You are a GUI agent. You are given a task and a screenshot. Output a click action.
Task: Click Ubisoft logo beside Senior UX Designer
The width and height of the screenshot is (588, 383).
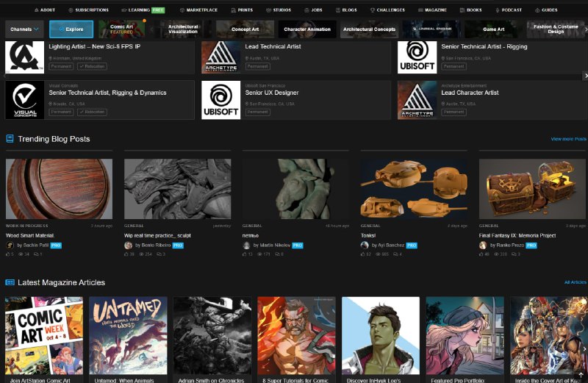(x=221, y=100)
